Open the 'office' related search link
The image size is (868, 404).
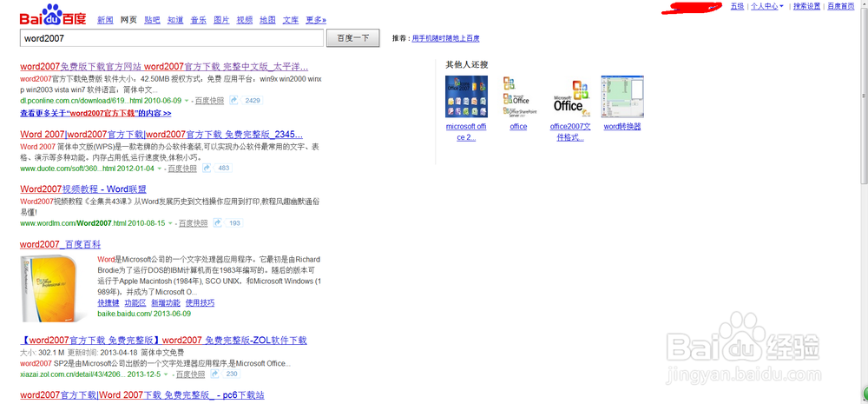pyautogui.click(x=518, y=127)
